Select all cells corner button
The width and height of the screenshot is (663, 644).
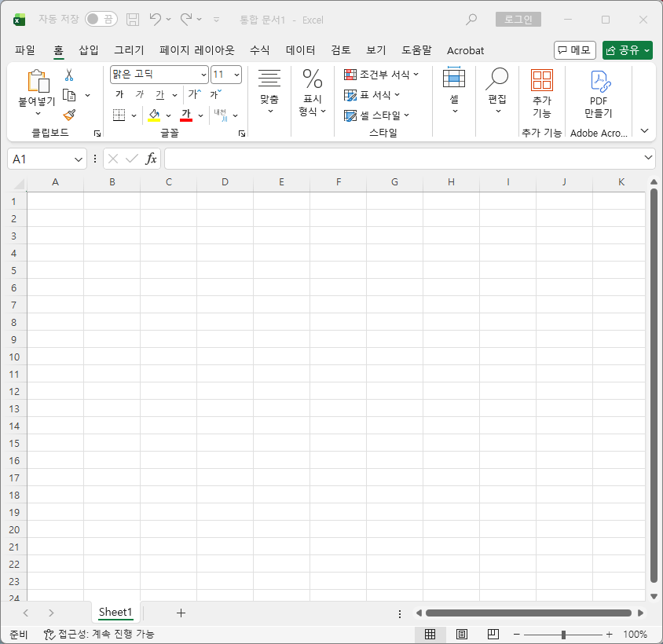[18, 184]
